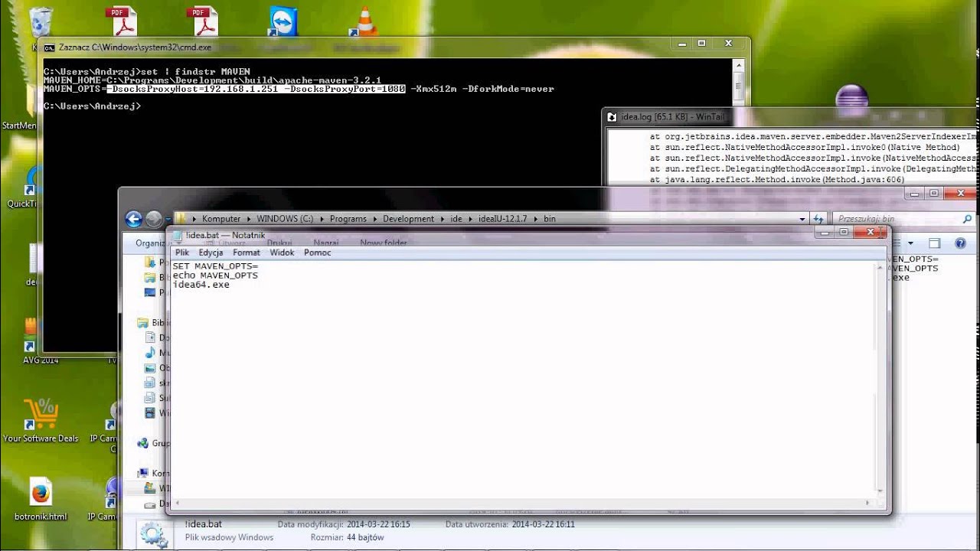Click the !idea.bat Notepad title icon

(x=178, y=236)
